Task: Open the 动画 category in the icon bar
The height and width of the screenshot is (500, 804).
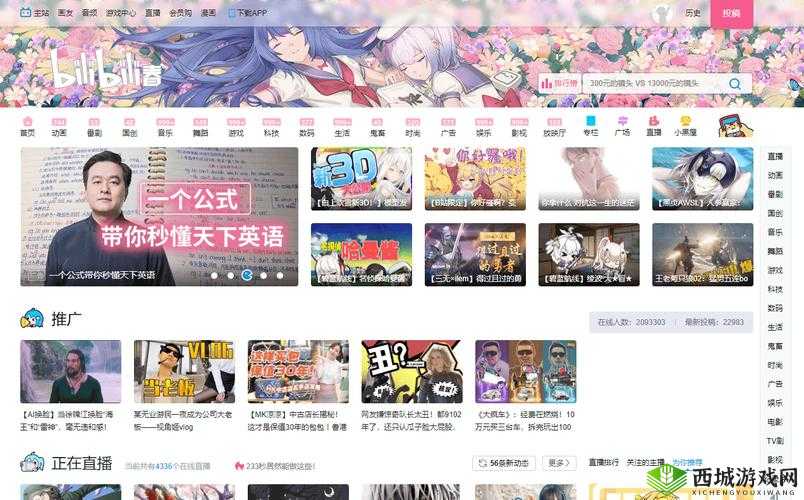Action: pos(59,127)
